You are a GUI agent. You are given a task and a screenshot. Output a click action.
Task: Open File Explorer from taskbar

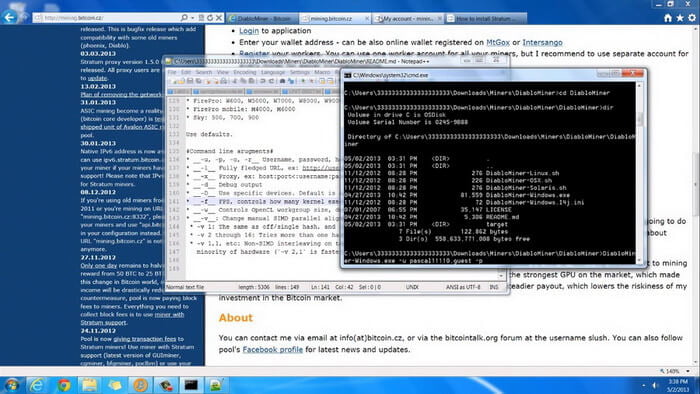coord(89,385)
